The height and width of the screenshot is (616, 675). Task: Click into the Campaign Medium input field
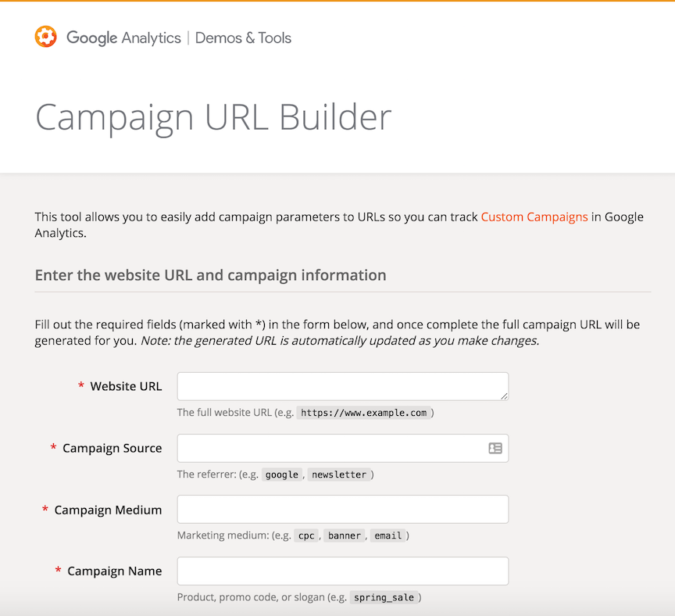point(342,509)
